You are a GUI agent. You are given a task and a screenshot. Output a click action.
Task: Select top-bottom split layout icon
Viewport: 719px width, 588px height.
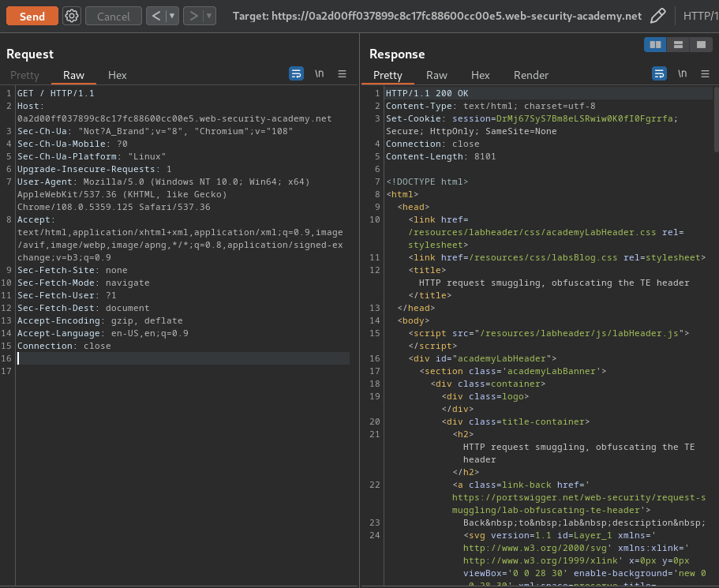tap(678, 44)
